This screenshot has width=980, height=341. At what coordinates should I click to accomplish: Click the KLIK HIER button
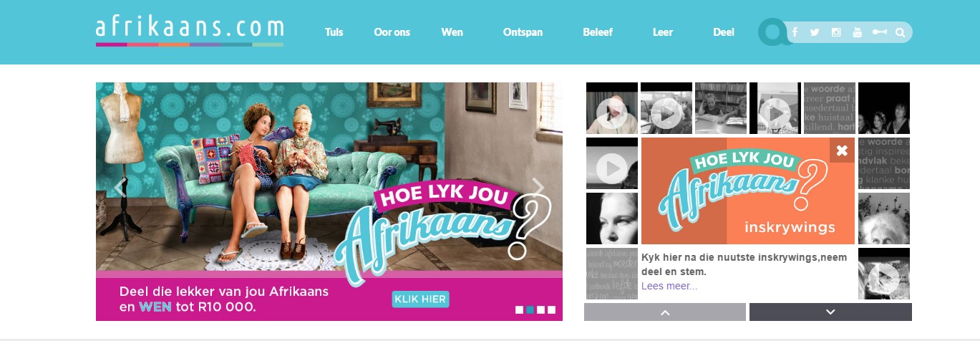coord(421,299)
